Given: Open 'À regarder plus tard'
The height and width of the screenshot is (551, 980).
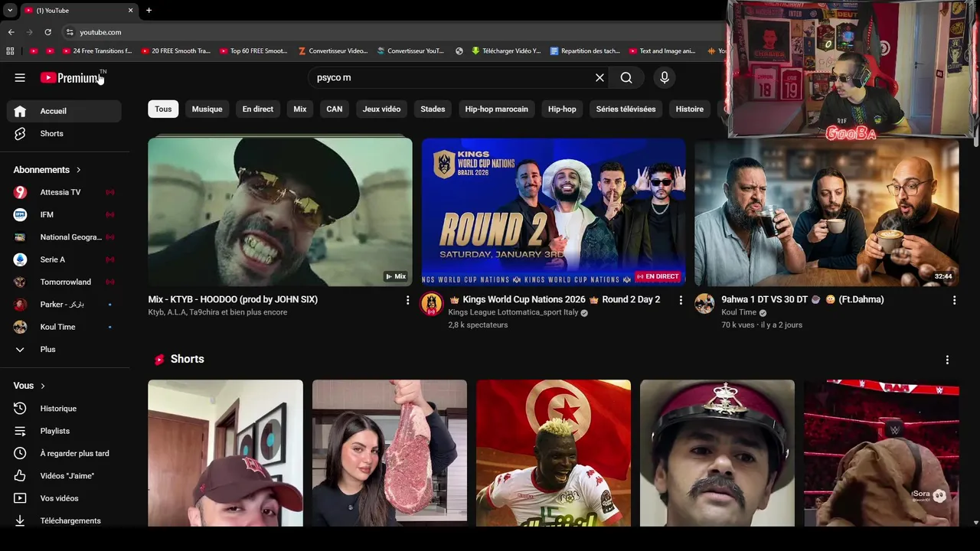Looking at the screenshot, I should (x=64, y=453).
